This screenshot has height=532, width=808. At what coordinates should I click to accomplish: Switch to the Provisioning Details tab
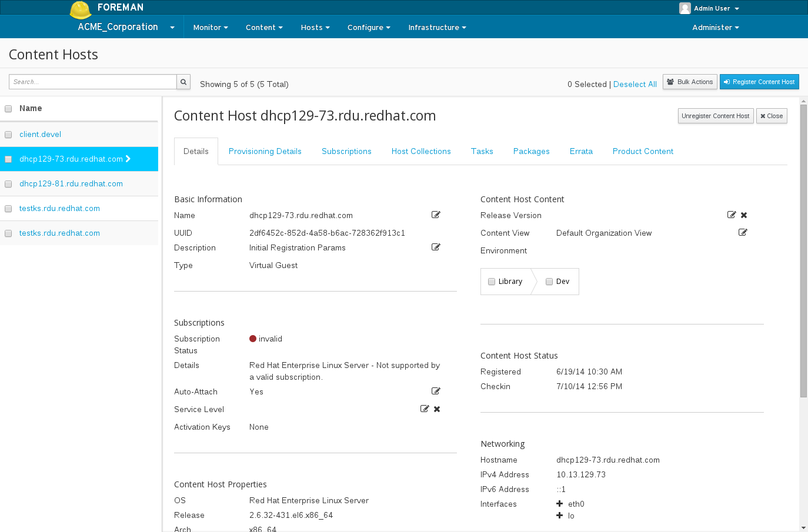[265, 151]
